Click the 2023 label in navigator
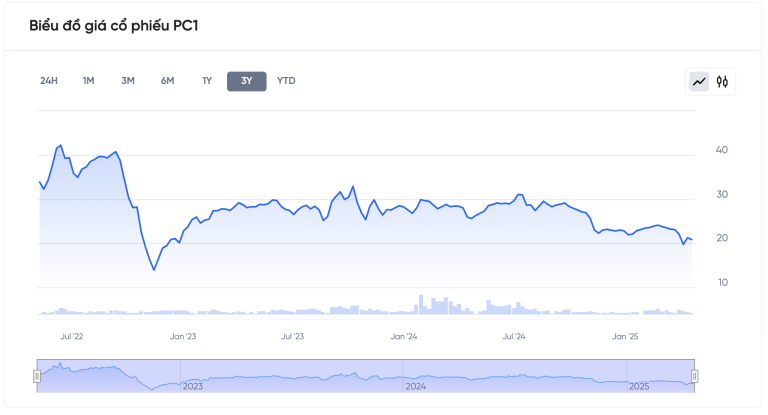 click(x=193, y=386)
